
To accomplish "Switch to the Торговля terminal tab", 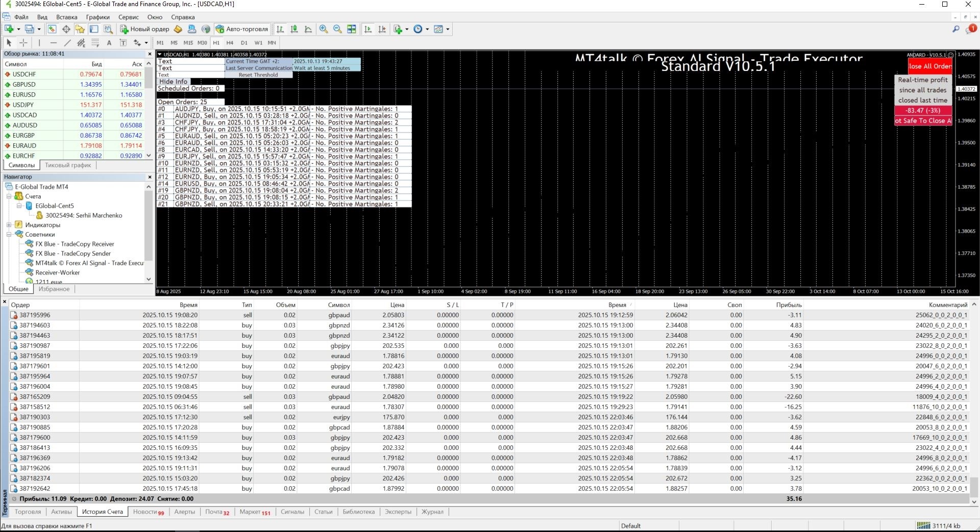I will pyautogui.click(x=28, y=512).
